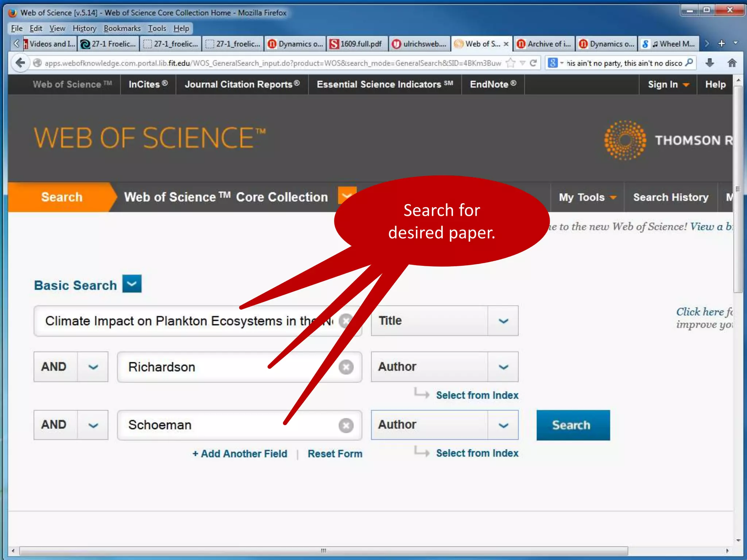Click the blue Search button
Image resolution: width=747 pixels, height=560 pixels.
click(573, 425)
